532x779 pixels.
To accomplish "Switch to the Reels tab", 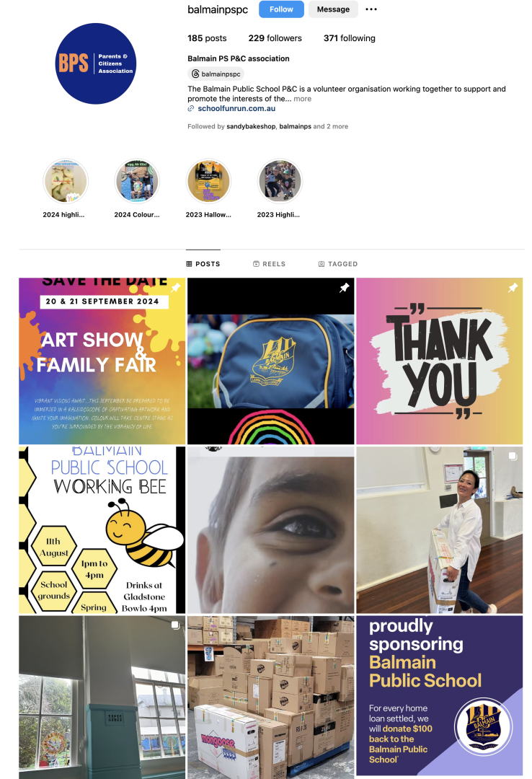I will pyautogui.click(x=269, y=264).
